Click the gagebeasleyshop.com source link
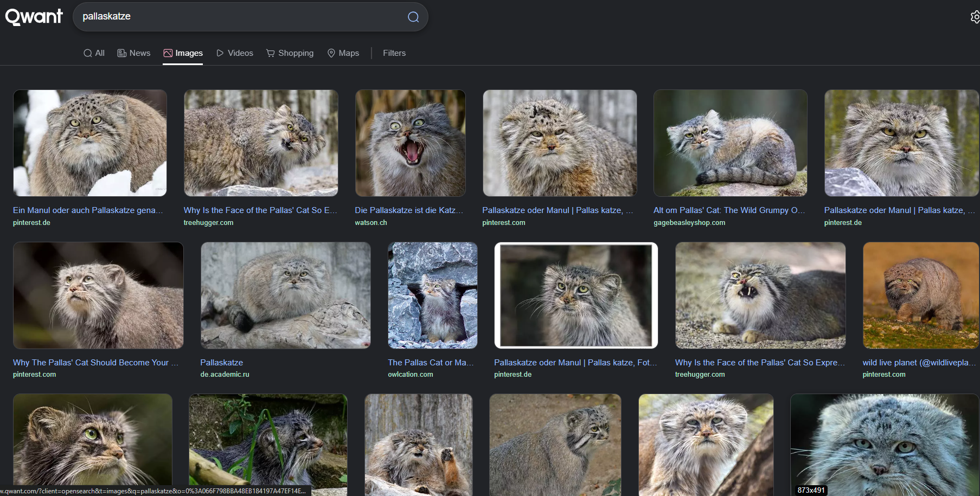This screenshot has height=496, width=980. 689,223
